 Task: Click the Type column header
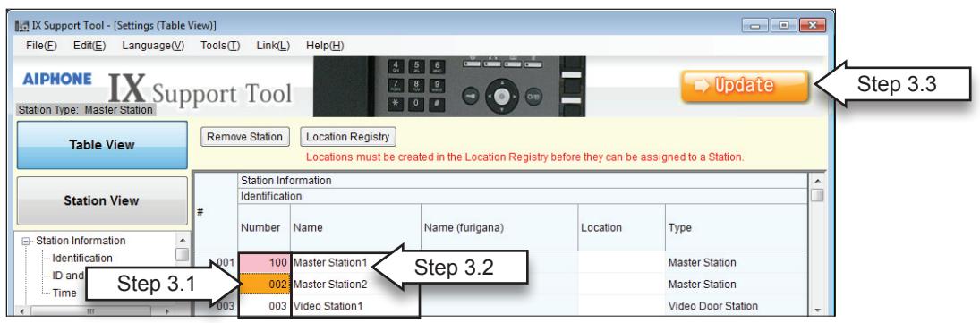pos(737,227)
